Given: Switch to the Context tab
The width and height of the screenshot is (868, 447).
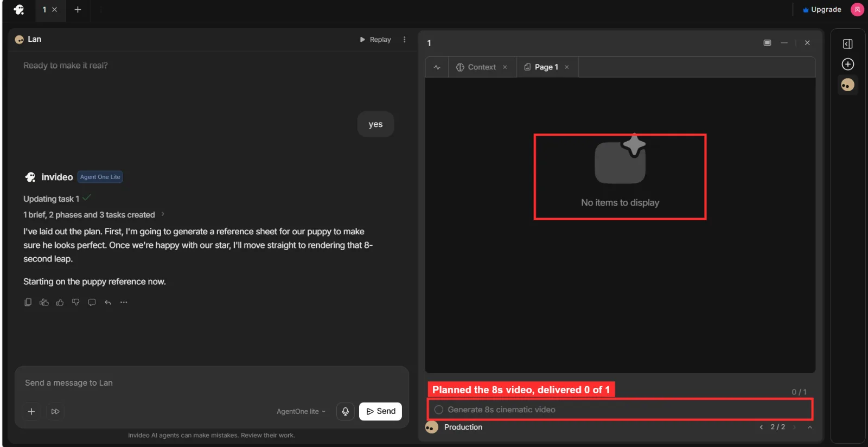Looking at the screenshot, I should (482, 67).
